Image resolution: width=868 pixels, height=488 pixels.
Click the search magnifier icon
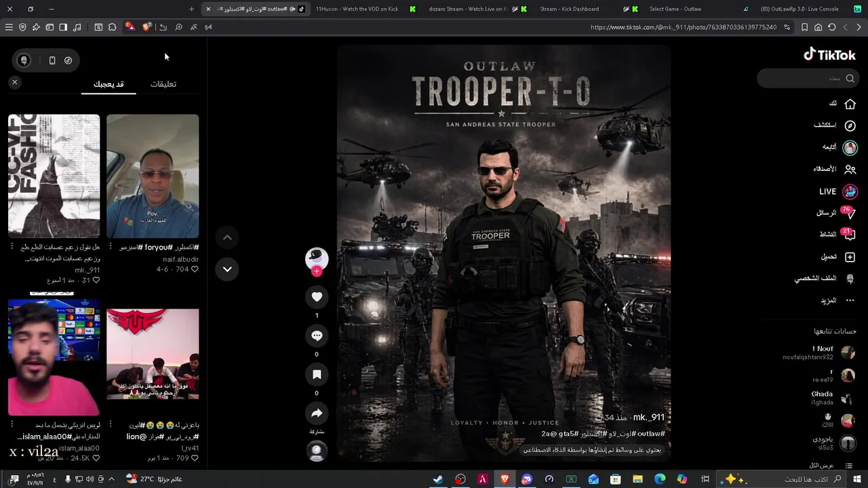(x=850, y=78)
